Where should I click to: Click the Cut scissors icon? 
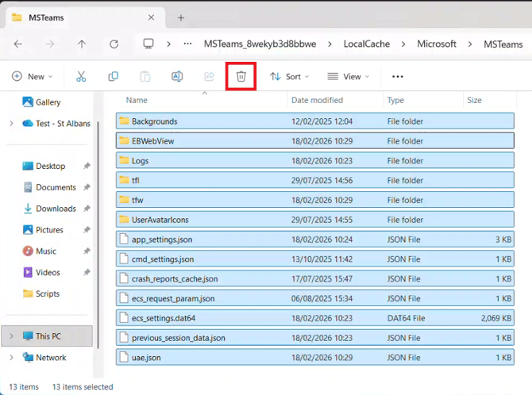tap(81, 77)
